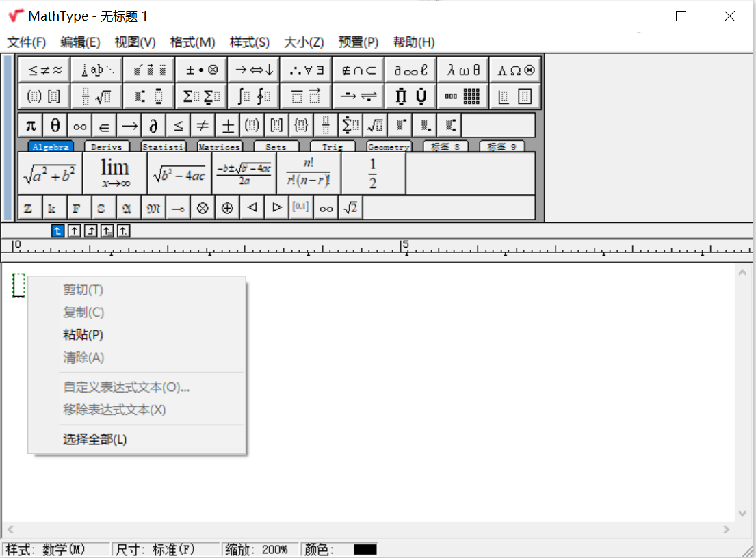The image size is (756, 558).
Task: Click the black color swatch in status bar
Action: [365, 549]
